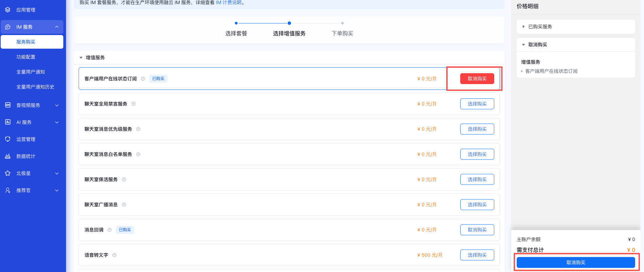Click 选择购买 for 聊天室广播消息

click(x=477, y=205)
